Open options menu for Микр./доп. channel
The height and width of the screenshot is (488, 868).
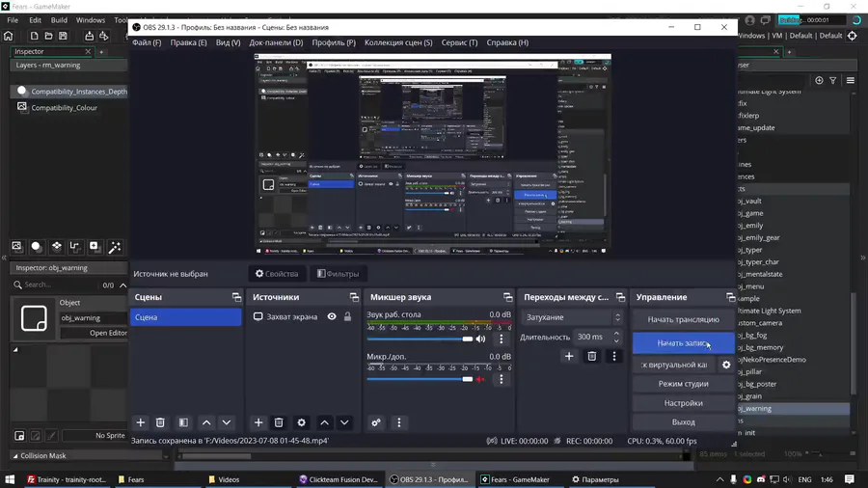(x=502, y=379)
